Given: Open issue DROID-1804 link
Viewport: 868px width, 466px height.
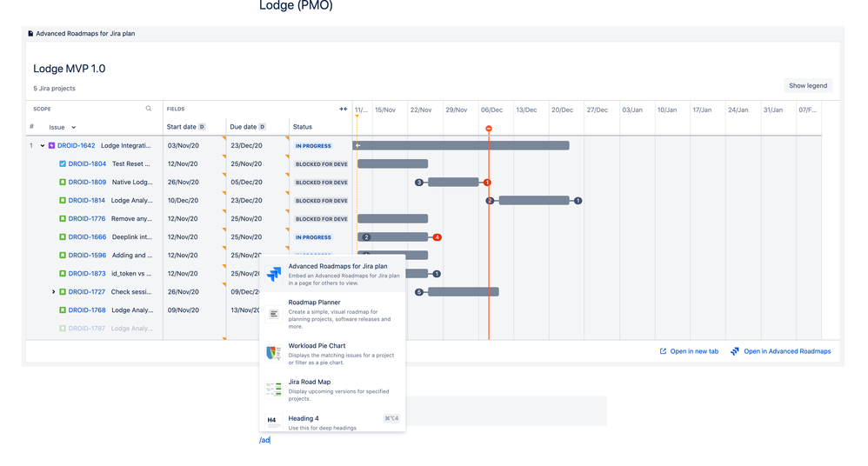Looking at the screenshot, I should 87,163.
